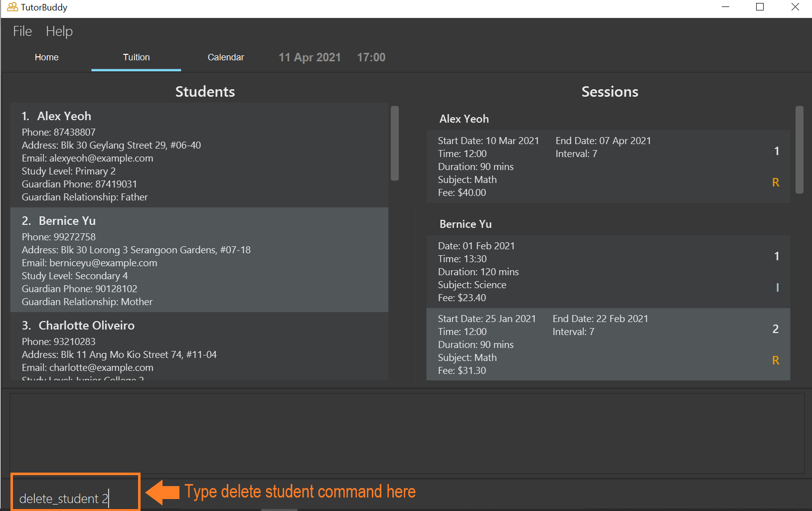This screenshot has width=812, height=511.
Task: Click Guardian Relationship: Mother line
Action: tap(87, 302)
